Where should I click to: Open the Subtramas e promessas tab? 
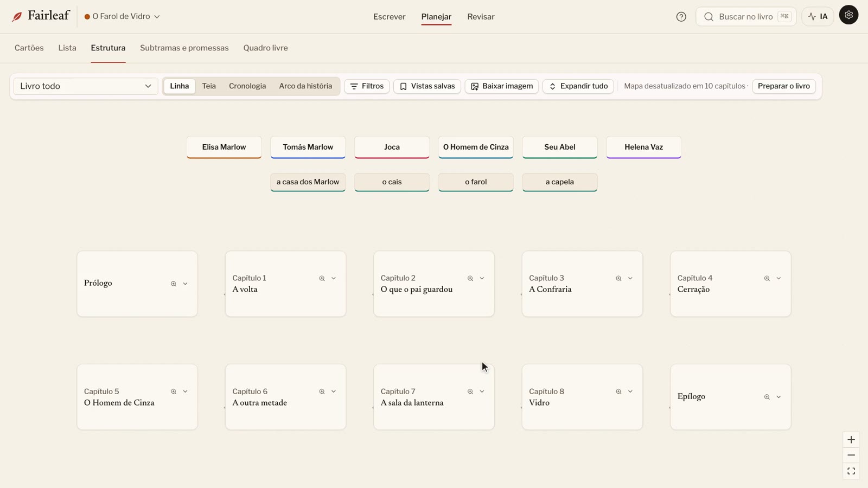[x=184, y=48]
